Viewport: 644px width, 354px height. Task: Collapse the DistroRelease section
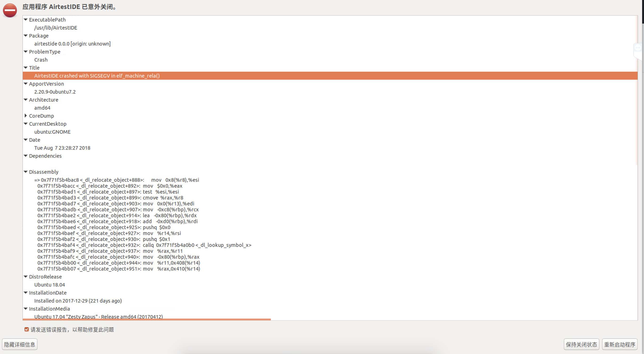coord(25,277)
